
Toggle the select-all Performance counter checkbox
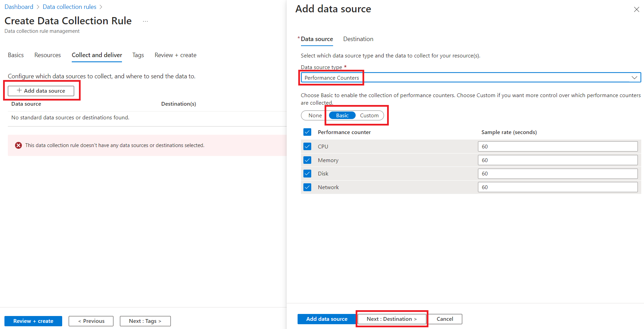coord(307,132)
